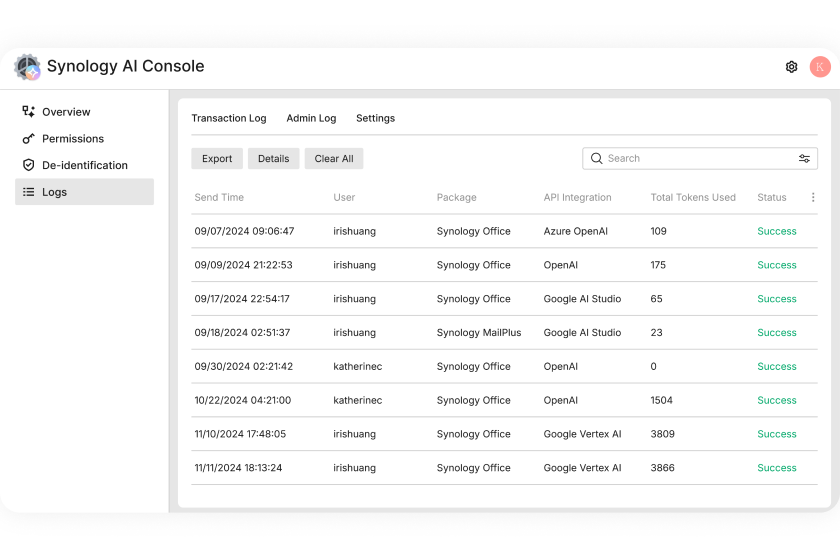Sort by Total Tokens Used header
Viewport: 840px width, 560px height.
[693, 197]
